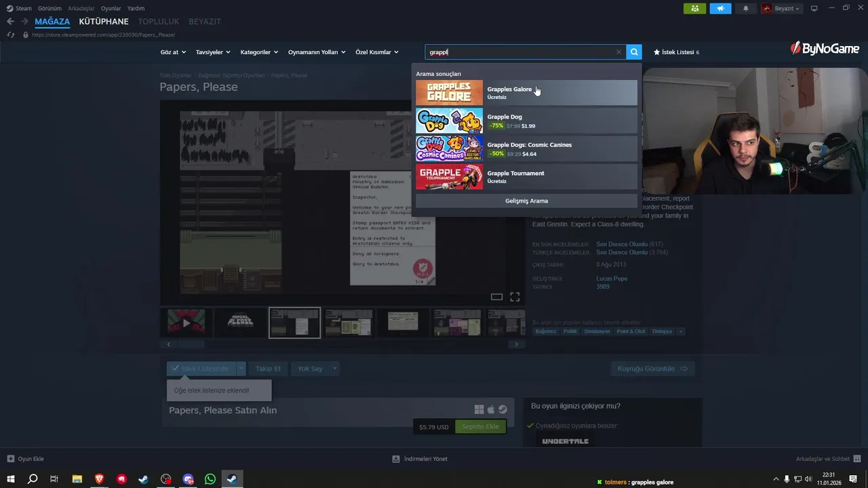
Task: Select the Papers Please logo thumbnail
Action: [x=240, y=323]
